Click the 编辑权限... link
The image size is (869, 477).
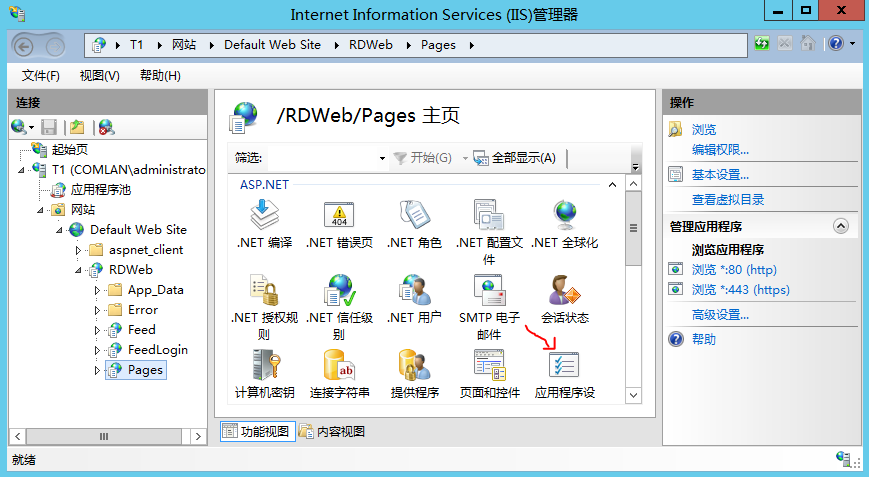tap(720, 150)
